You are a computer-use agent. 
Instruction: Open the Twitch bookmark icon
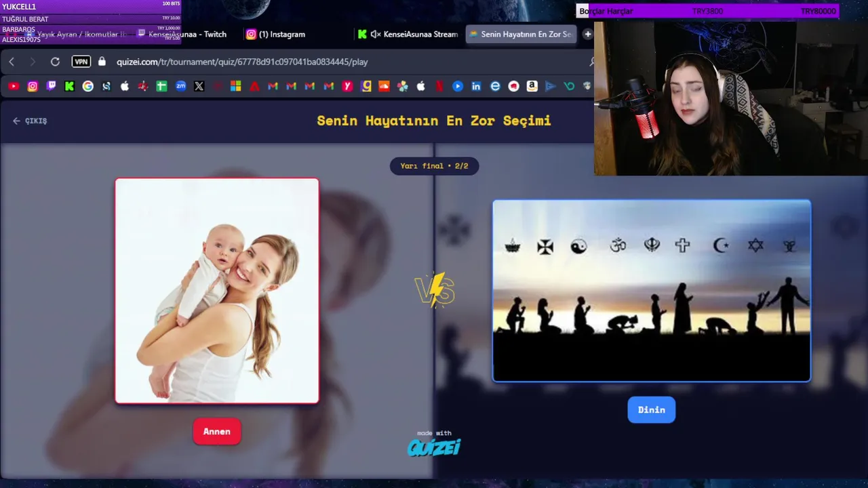pos(52,86)
